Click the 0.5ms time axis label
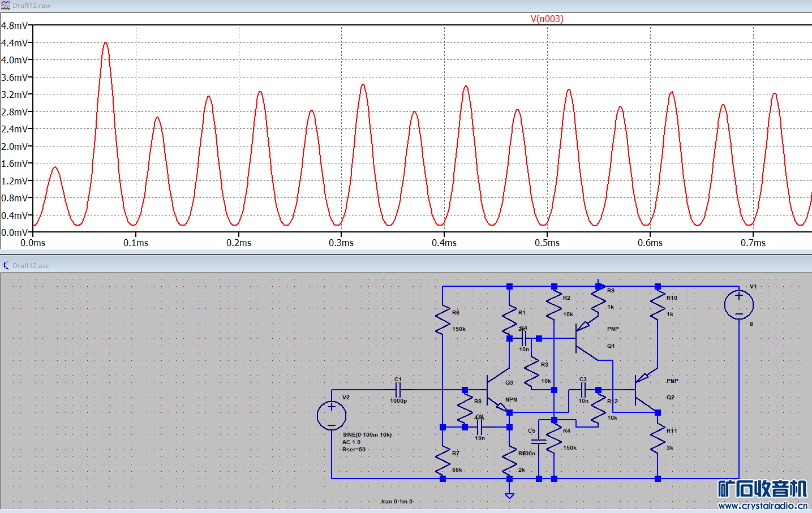The image size is (812, 513). pyautogui.click(x=547, y=243)
